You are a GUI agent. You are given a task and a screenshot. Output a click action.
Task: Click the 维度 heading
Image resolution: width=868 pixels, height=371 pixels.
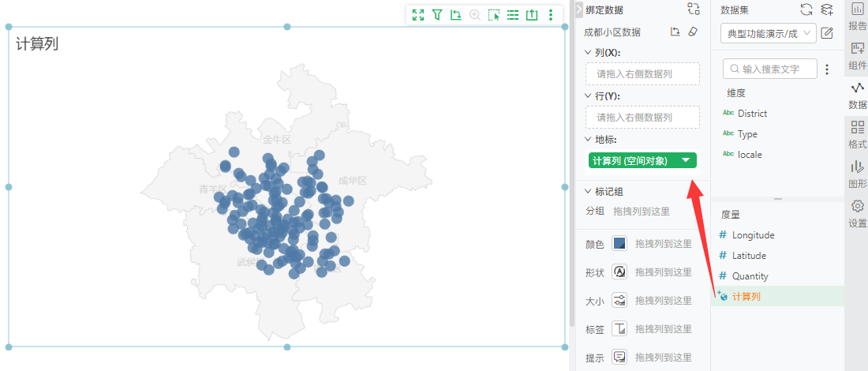(x=736, y=93)
